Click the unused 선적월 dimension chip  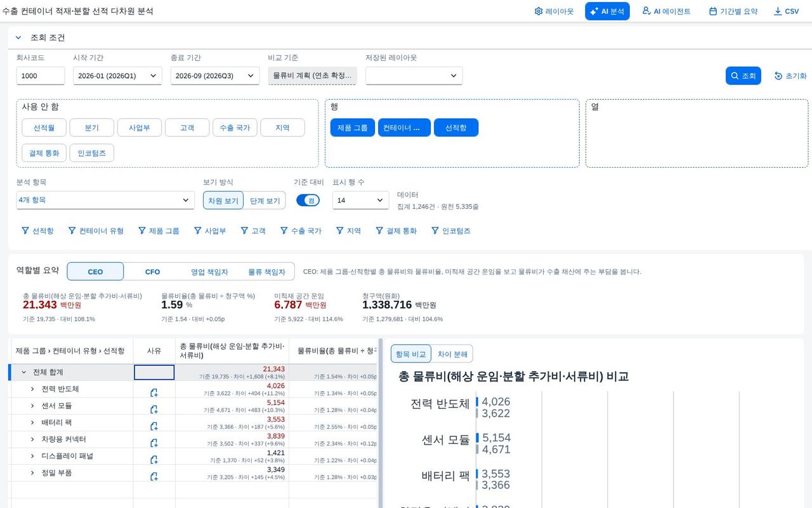click(44, 128)
